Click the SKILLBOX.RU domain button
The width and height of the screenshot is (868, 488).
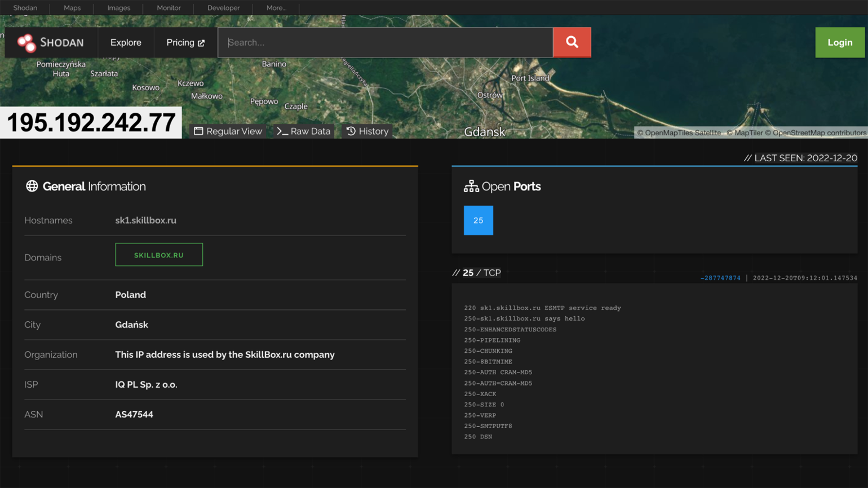coord(159,255)
